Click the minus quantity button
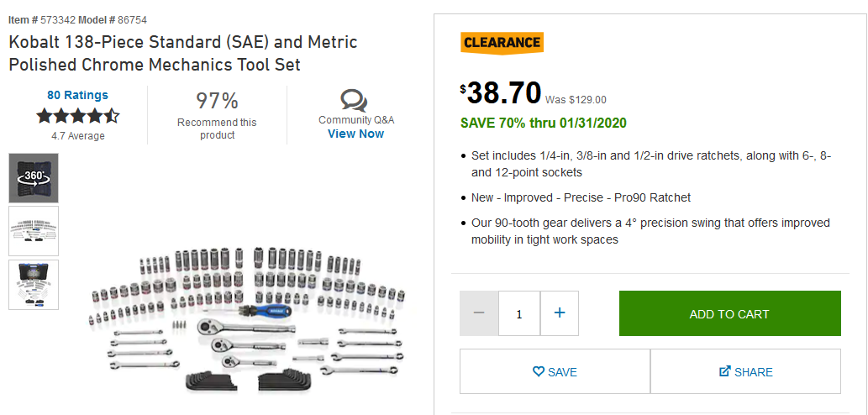The image size is (868, 415). (x=479, y=313)
